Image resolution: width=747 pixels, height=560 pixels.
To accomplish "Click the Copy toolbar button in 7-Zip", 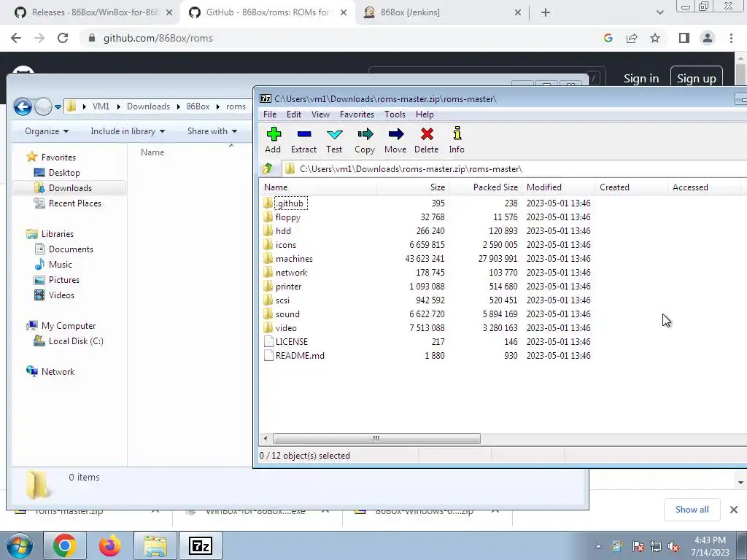I will tap(365, 141).
